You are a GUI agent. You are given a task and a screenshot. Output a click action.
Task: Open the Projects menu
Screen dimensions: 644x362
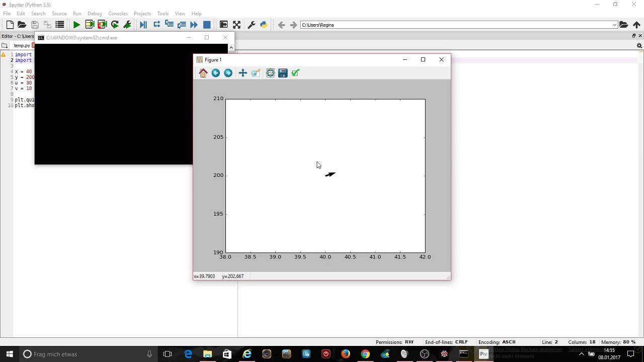142,14
